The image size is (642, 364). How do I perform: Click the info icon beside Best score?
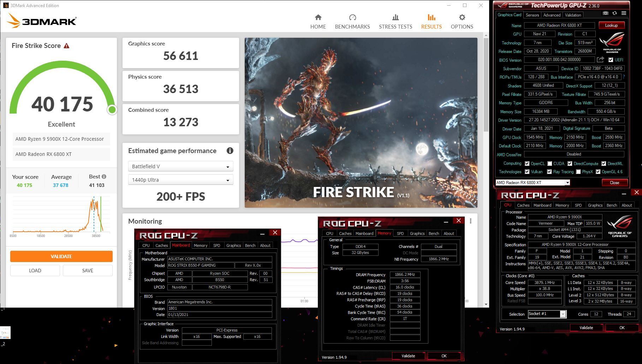pos(104,177)
